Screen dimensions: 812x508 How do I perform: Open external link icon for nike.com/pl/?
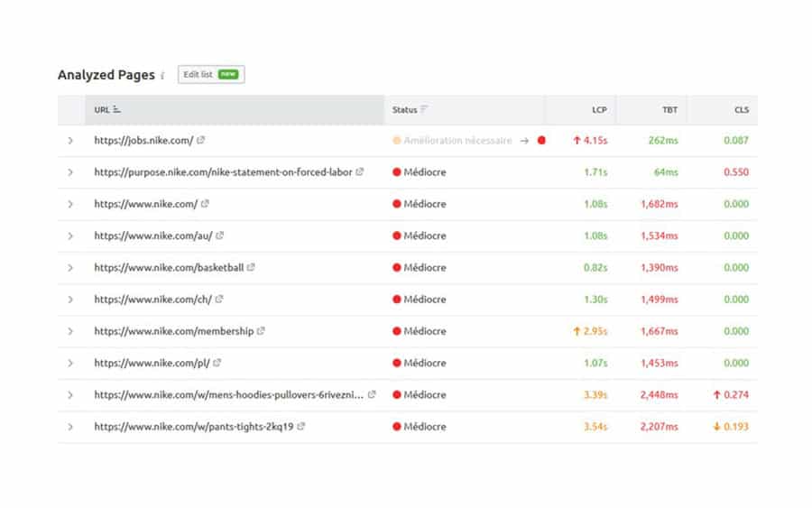coord(217,363)
